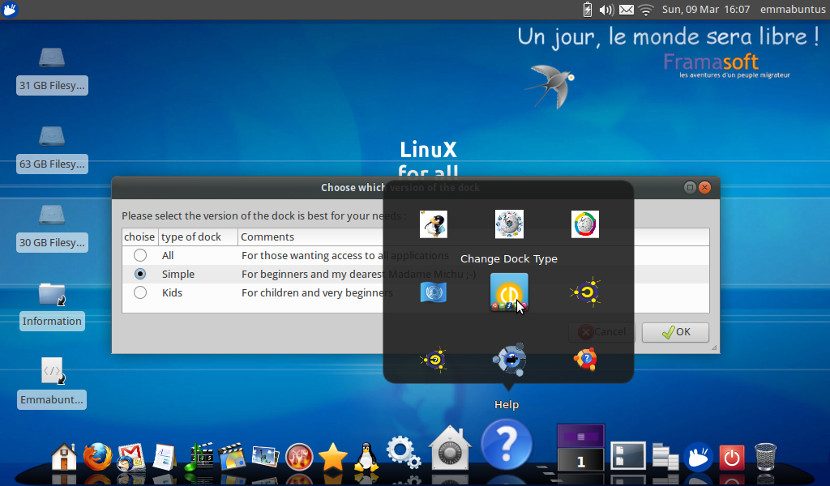
Task: Click the yellow star dock icon
Action: 332,457
